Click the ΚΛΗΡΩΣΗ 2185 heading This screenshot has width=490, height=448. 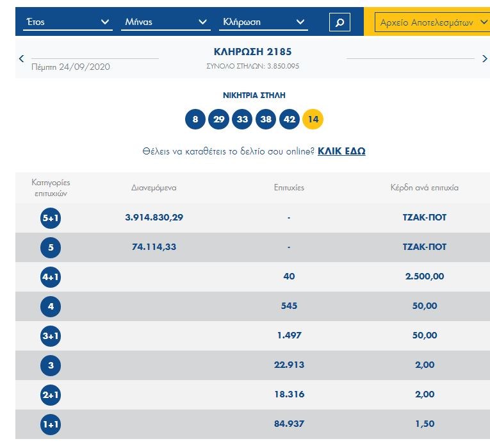coord(252,52)
